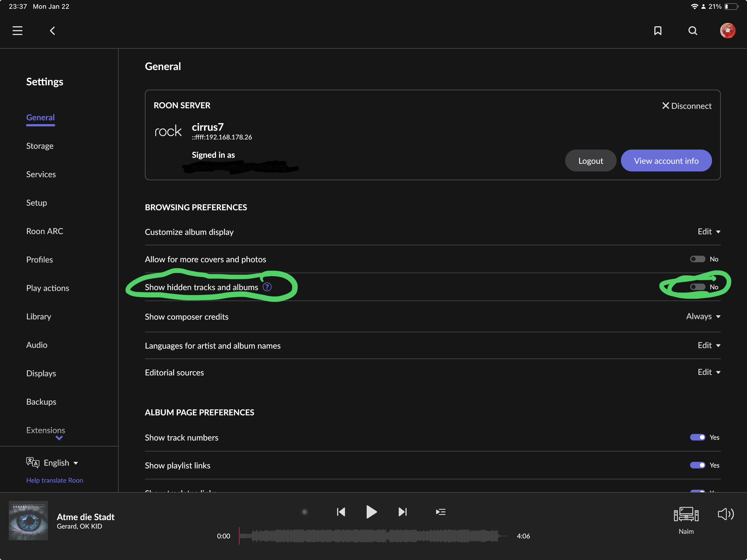Open the play queue icon
Screen dimensions: 747x560
[x=440, y=512]
